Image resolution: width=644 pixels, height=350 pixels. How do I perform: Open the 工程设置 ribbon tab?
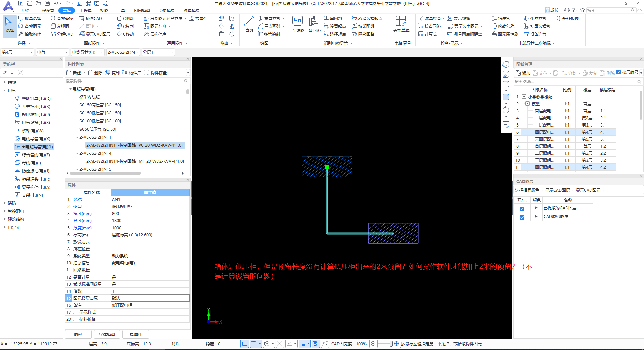(46, 10)
